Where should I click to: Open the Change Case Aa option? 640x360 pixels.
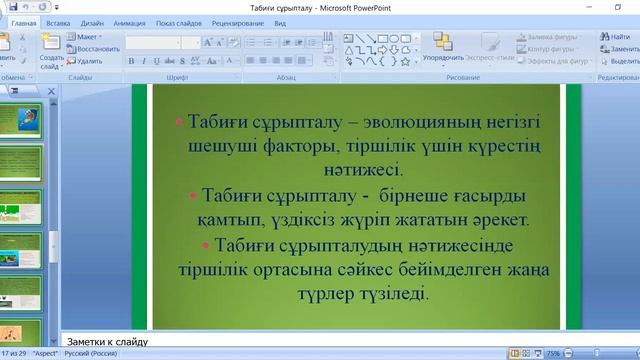pos(211,61)
